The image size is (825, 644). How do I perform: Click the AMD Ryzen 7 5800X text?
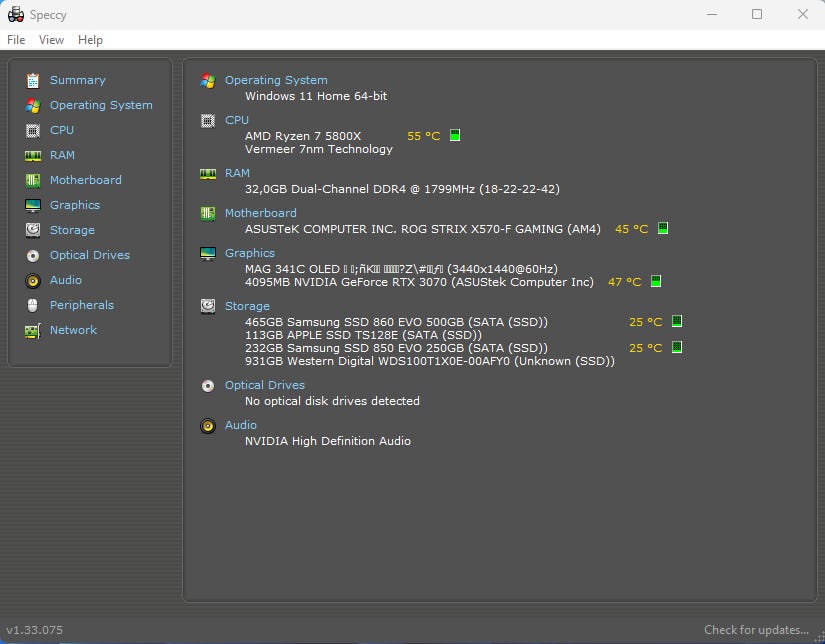point(303,136)
